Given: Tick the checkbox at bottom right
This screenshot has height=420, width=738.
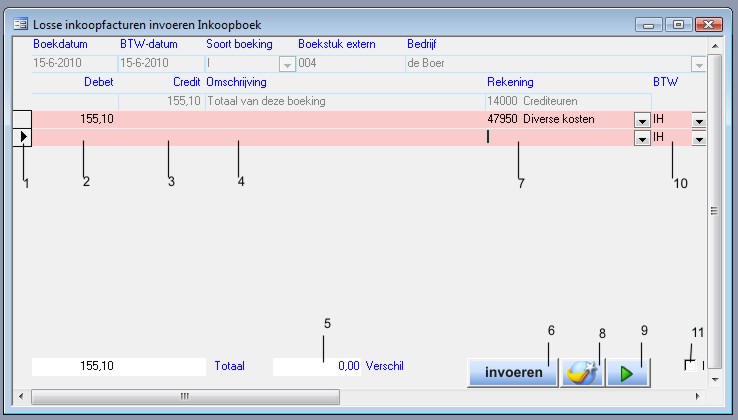Looking at the screenshot, I should tap(691, 366).
